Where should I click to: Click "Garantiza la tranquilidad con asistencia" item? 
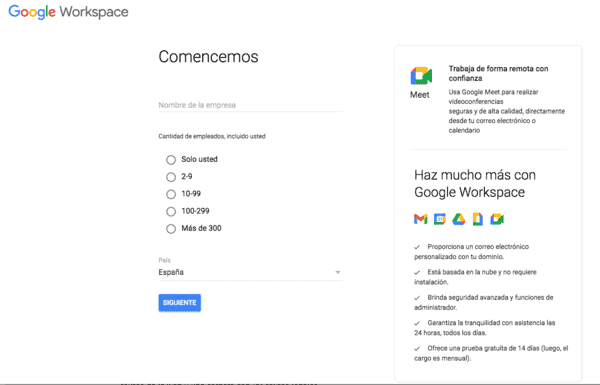(484, 328)
